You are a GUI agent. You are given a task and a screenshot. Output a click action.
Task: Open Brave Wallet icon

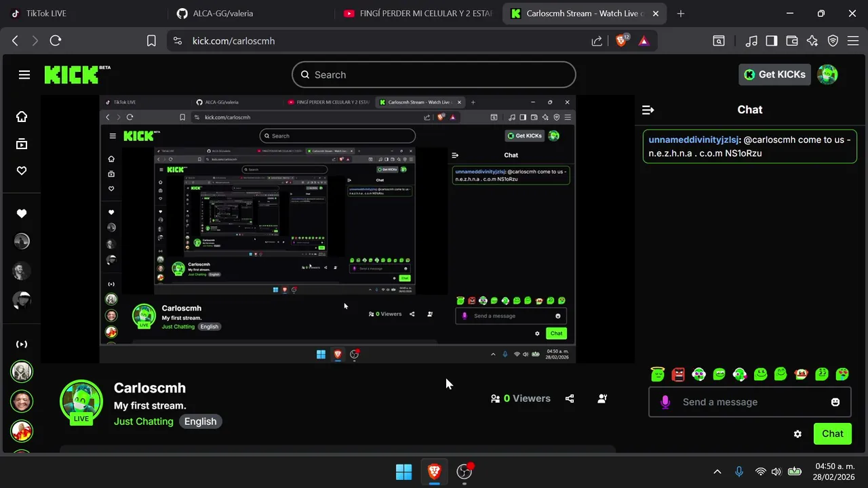pos(792,41)
